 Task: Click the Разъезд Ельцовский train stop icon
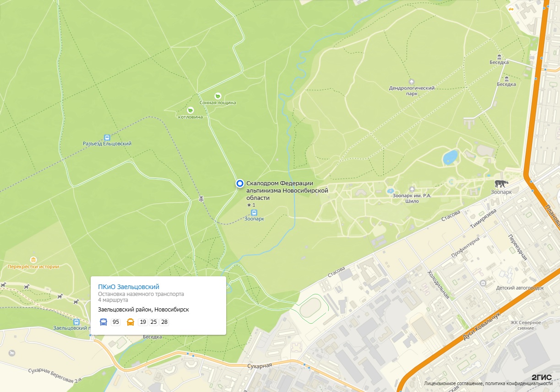107,137
